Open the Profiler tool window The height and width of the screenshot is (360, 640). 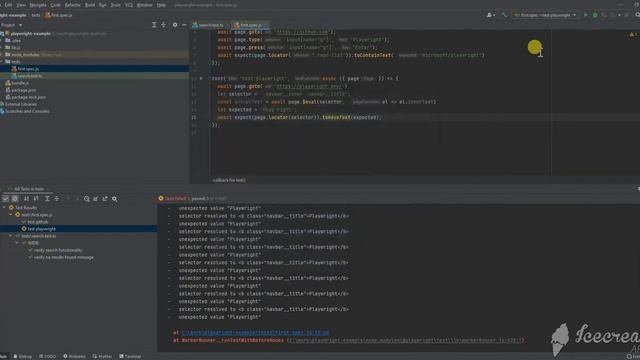click(x=102, y=356)
